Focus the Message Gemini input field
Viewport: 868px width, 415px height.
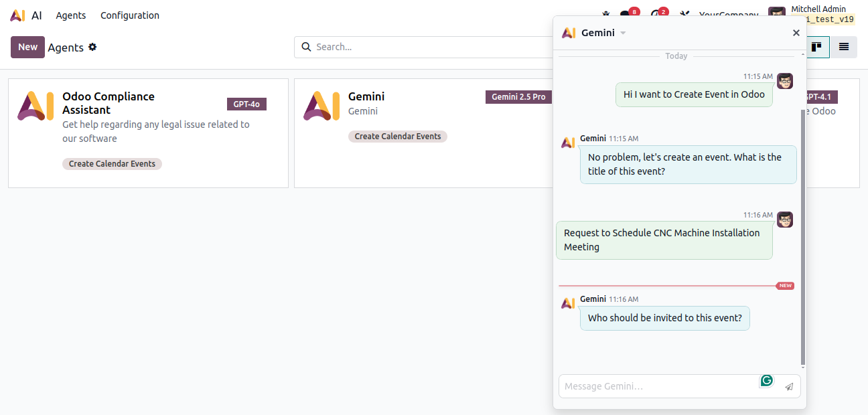point(660,386)
